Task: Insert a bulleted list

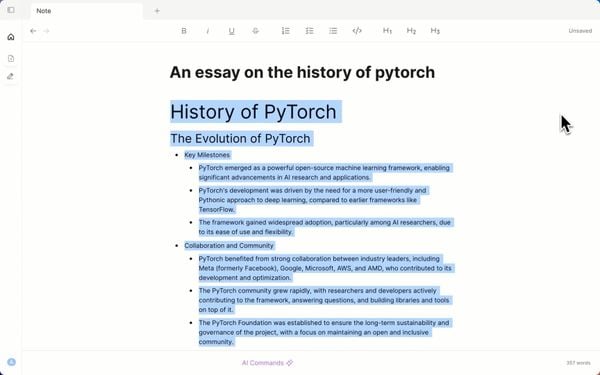Action: [x=333, y=31]
